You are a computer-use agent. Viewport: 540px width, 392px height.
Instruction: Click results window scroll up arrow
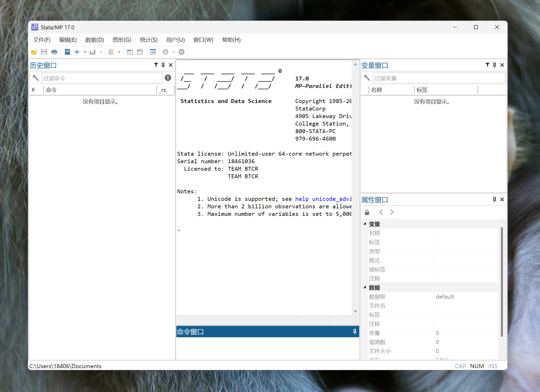pos(355,64)
